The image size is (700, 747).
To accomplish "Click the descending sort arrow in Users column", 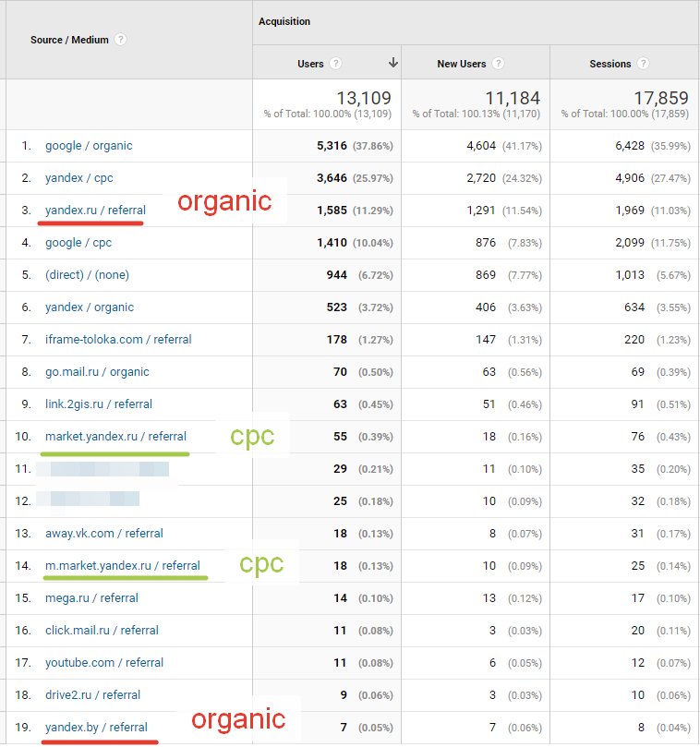I will 393,63.
